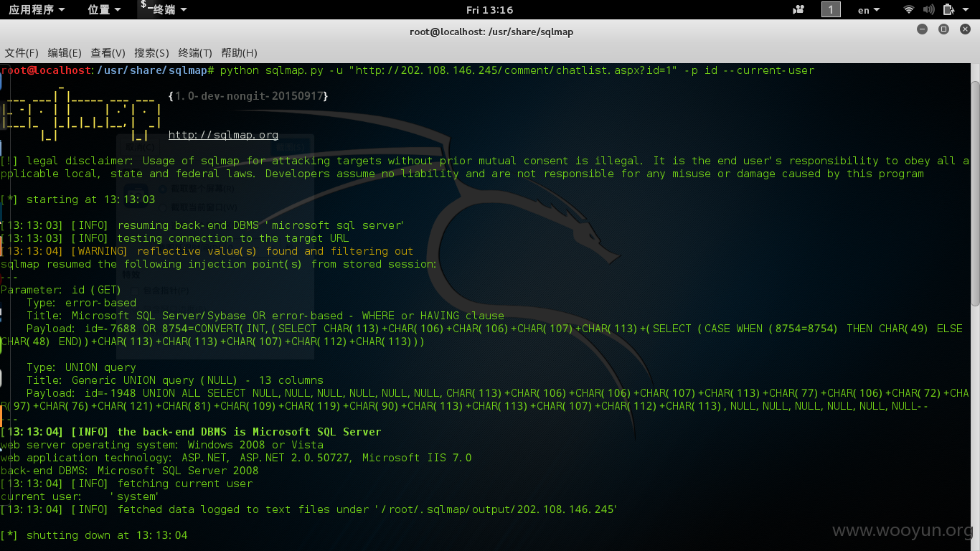Click the [WARNING] reflective value(s) line
The height and width of the screenshot is (551, 980).
(207, 251)
